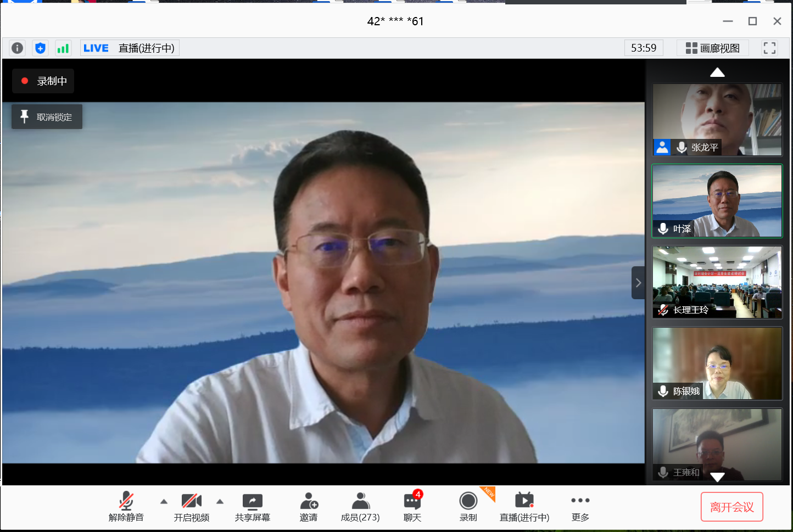This screenshot has width=793, height=532.
Task: Open the members list (成员 273)
Action: pyautogui.click(x=360, y=507)
